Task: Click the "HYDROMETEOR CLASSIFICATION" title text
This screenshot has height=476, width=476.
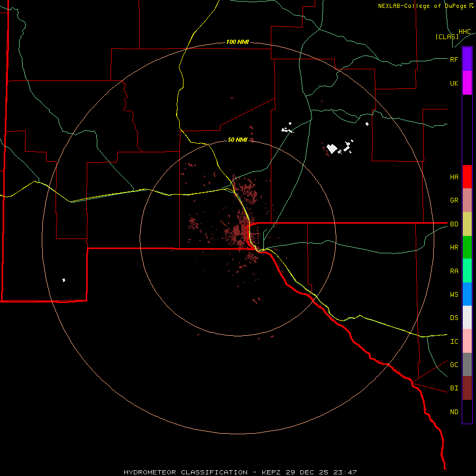Action: click(x=186, y=472)
